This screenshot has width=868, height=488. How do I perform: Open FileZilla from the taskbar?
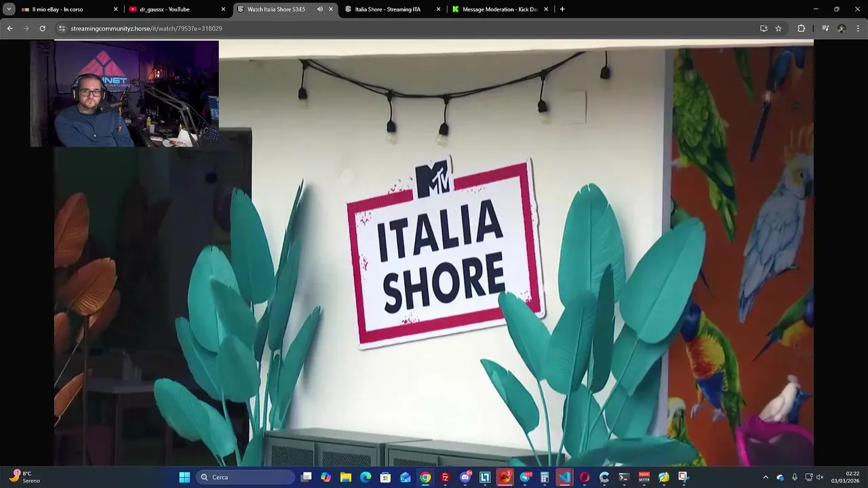445,477
